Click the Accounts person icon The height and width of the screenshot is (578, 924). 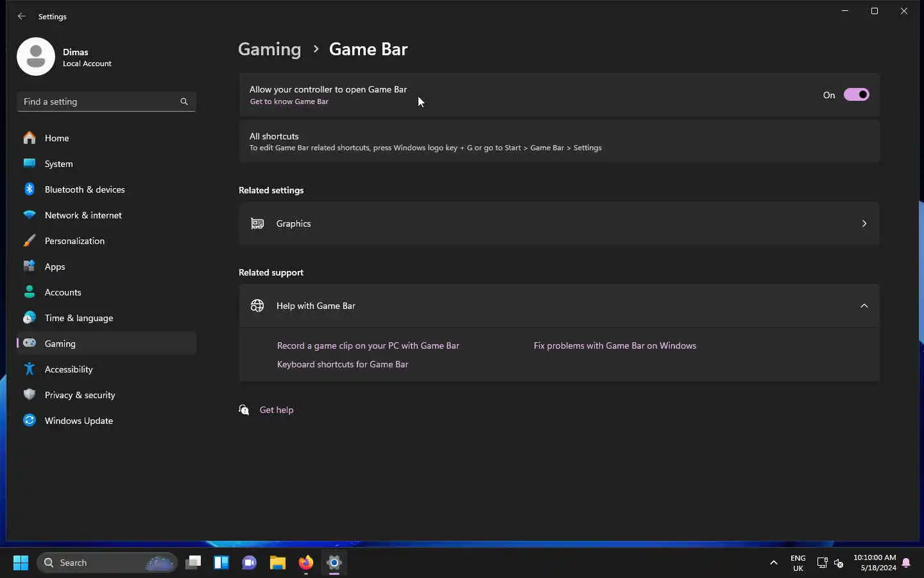click(x=30, y=292)
